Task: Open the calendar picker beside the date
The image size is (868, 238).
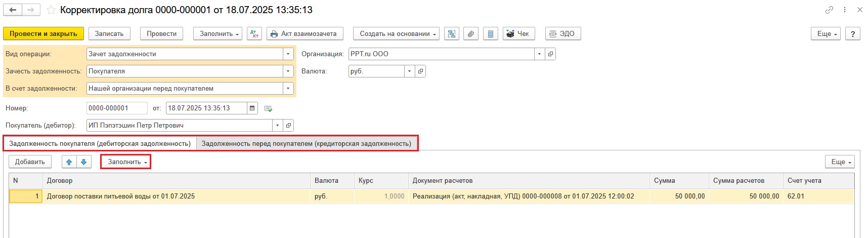Action: click(252, 108)
